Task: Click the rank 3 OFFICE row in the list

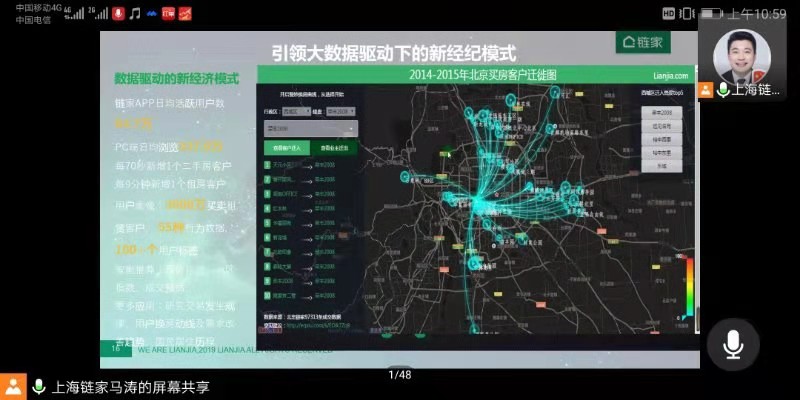Action: (300, 194)
